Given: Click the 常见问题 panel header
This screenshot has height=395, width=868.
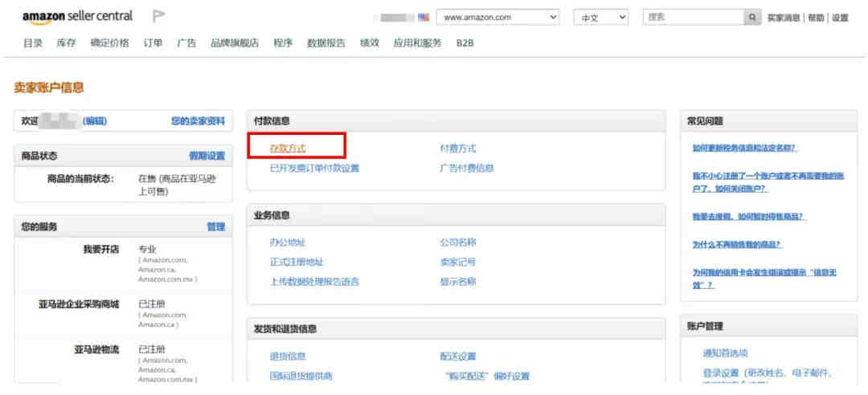Looking at the screenshot, I should pos(705,121).
